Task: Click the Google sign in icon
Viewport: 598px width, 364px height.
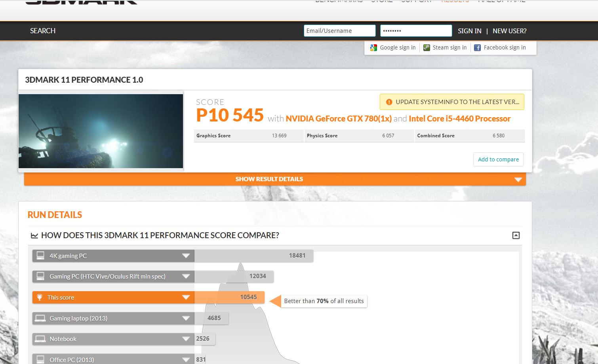Action: click(x=373, y=48)
